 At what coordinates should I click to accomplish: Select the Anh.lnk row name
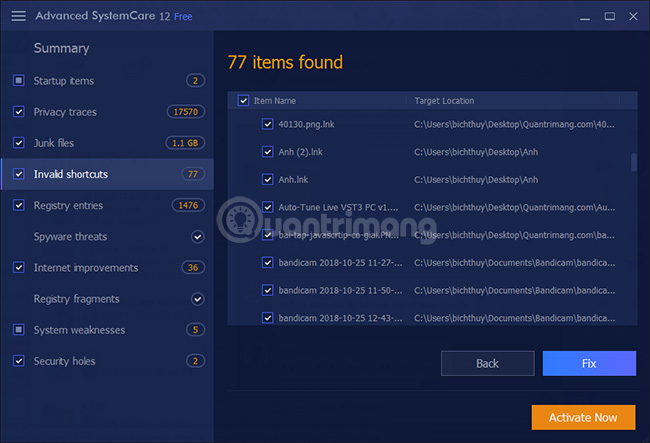click(x=293, y=180)
